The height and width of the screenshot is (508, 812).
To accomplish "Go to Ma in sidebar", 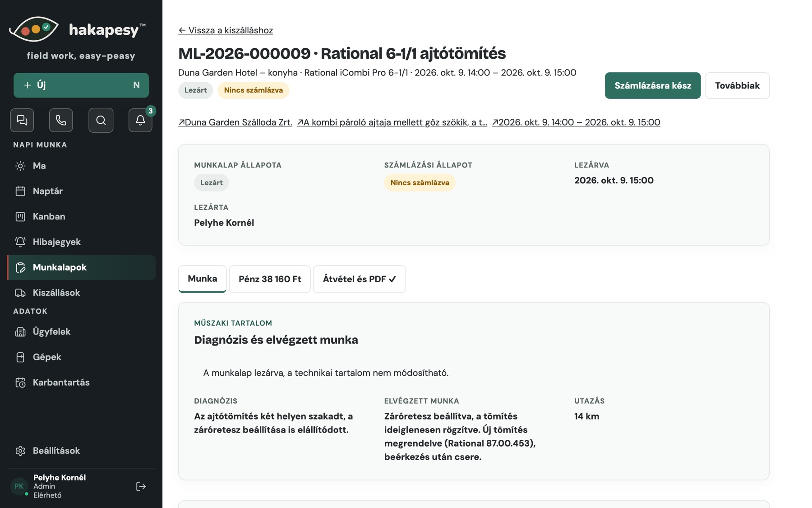I will point(81,166).
